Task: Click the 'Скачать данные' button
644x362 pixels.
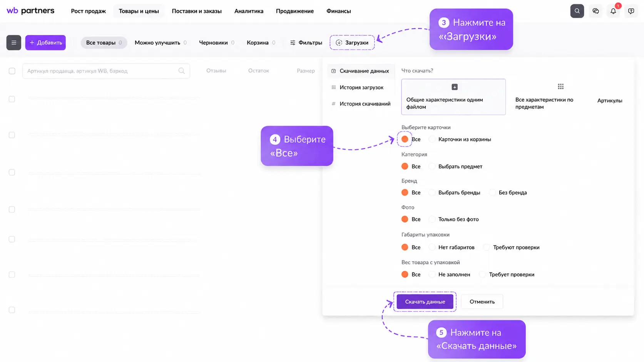Action: coord(425,302)
